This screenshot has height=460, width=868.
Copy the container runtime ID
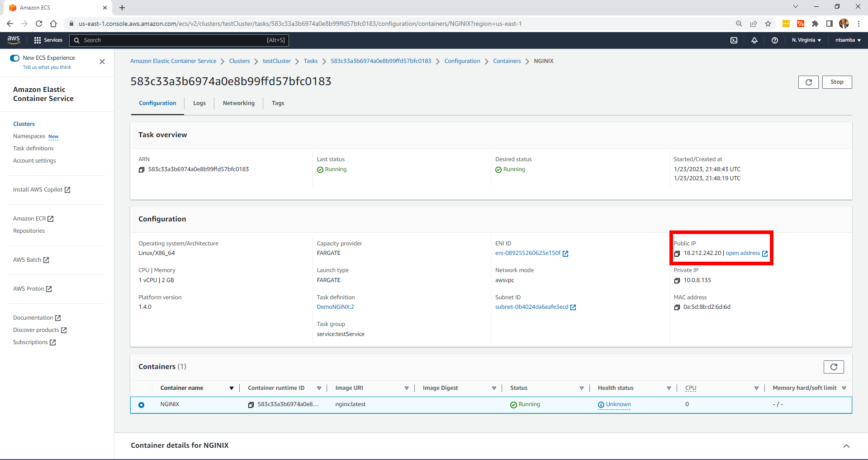(x=251, y=405)
